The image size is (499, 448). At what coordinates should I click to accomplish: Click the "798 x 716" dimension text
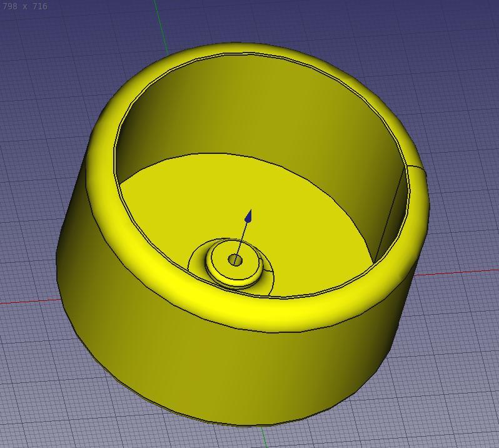click(x=25, y=6)
